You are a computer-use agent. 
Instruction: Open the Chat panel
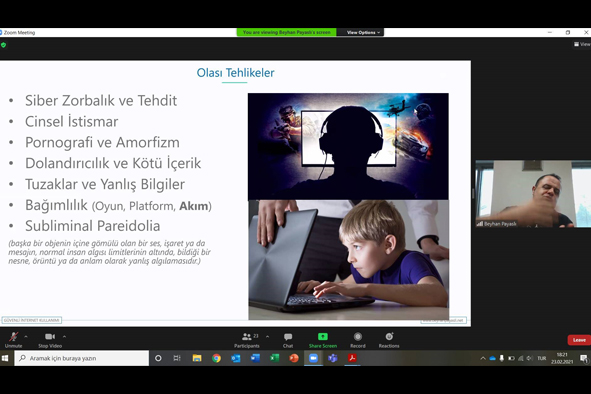click(288, 340)
